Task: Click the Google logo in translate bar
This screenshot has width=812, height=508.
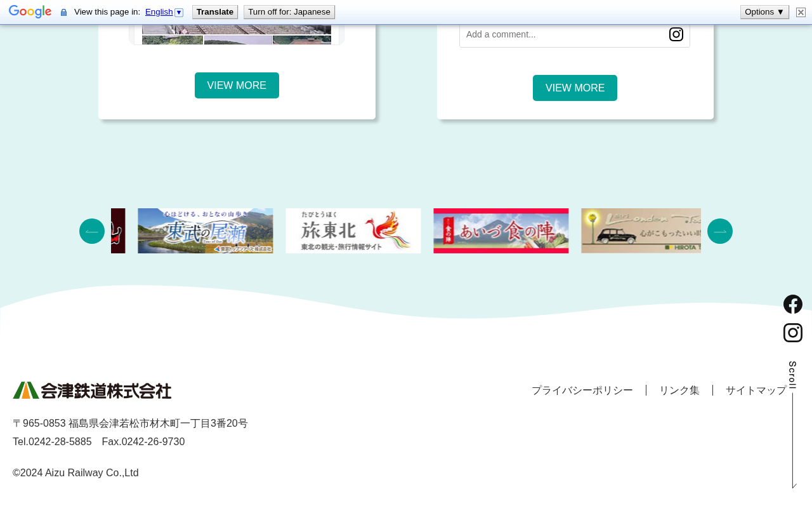Action: pos(30,12)
